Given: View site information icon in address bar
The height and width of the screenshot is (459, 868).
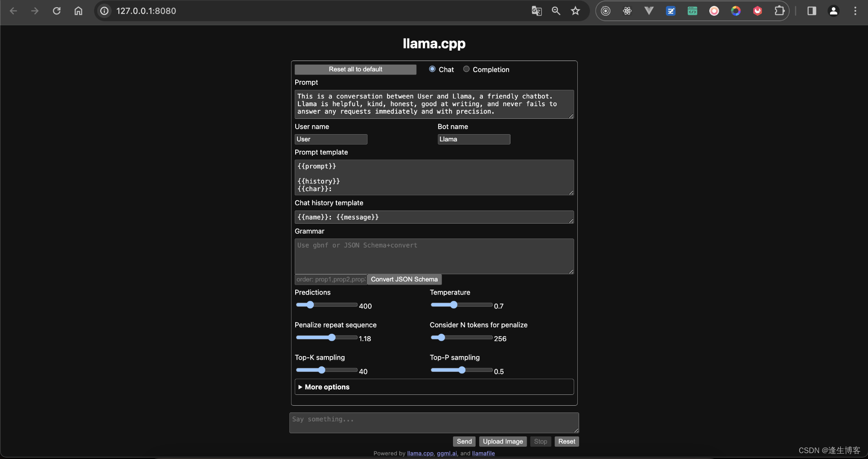Looking at the screenshot, I should (104, 11).
